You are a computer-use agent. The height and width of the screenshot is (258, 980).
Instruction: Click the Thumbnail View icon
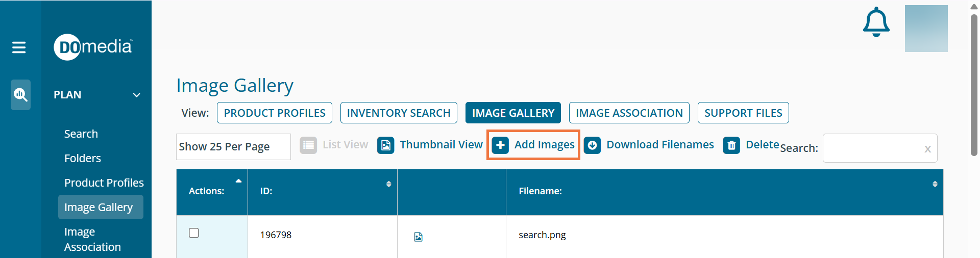pos(386,145)
